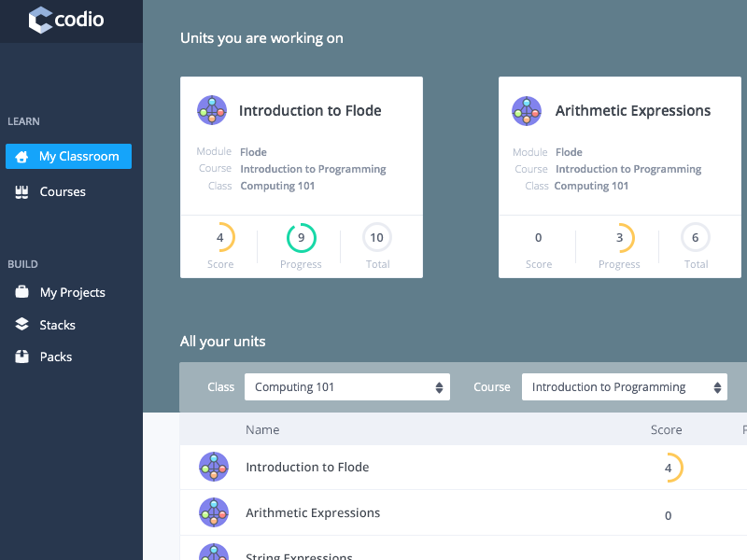This screenshot has width=747, height=560.
Task: Click module Flode on Introduction card
Action: click(253, 152)
